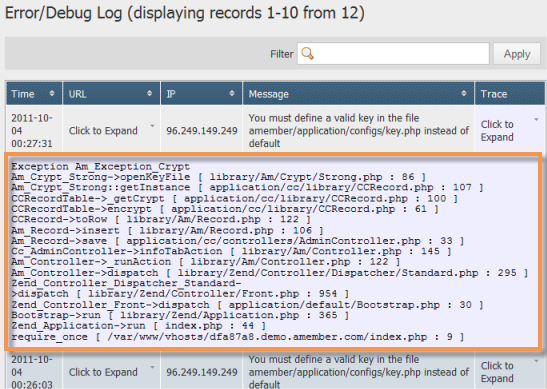Click the message text of 00:27:31 record

[x=359, y=130]
